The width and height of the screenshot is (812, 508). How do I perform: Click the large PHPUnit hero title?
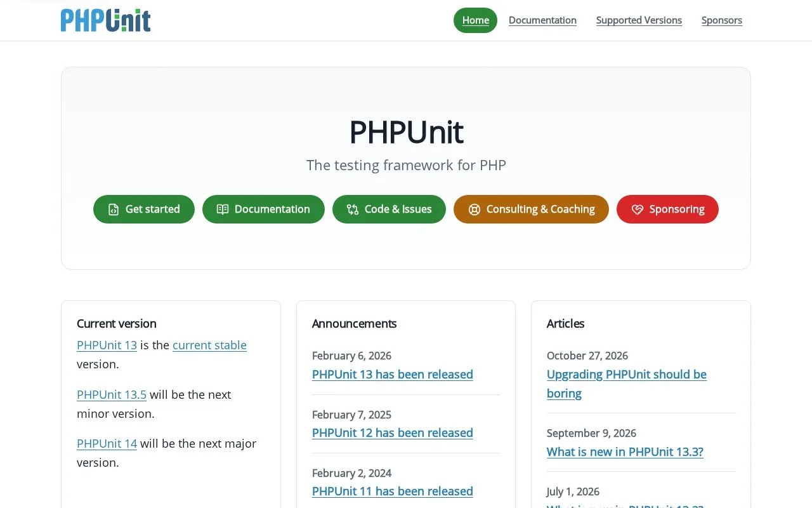[406, 132]
